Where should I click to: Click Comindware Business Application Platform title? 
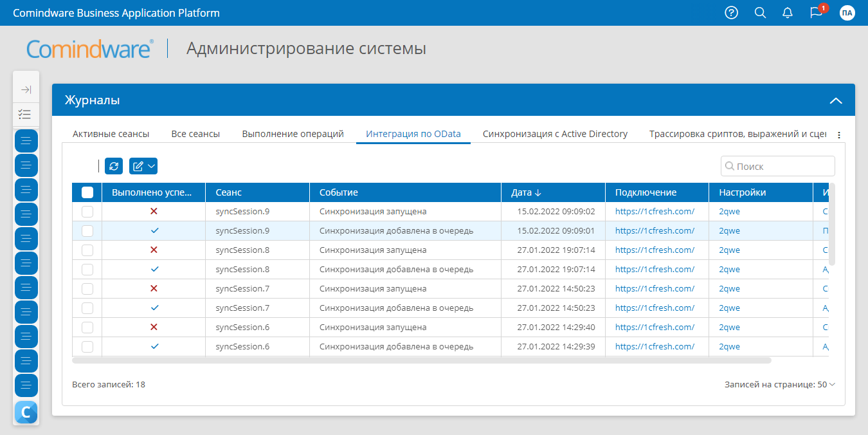pos(116,13)
